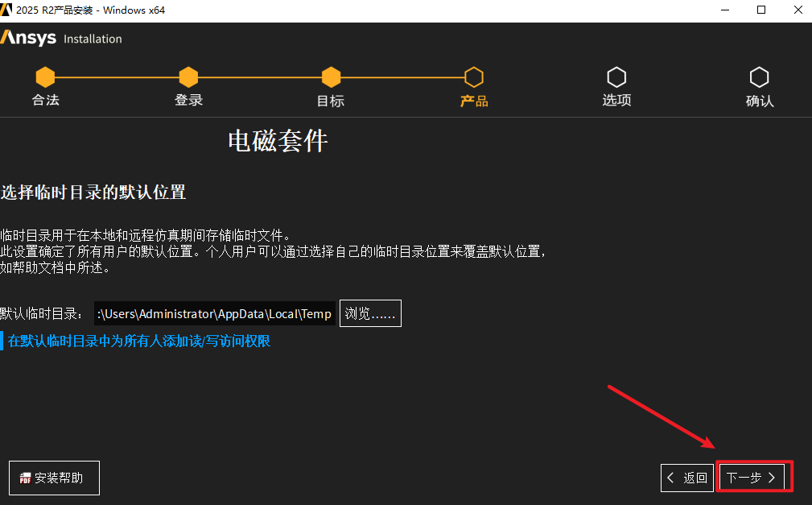Click the 选项 step label
812x505 pixels.
[616, 100]
